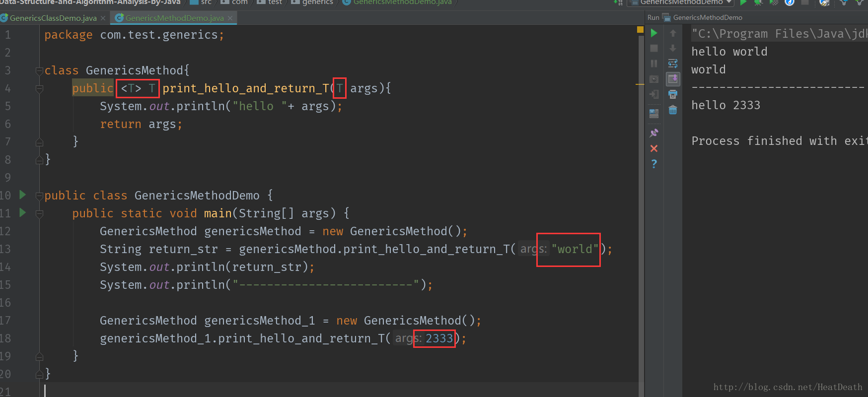Screen dimensions: 868x397
Task: Clear console with the trash can icon
Action: [673, 110]
